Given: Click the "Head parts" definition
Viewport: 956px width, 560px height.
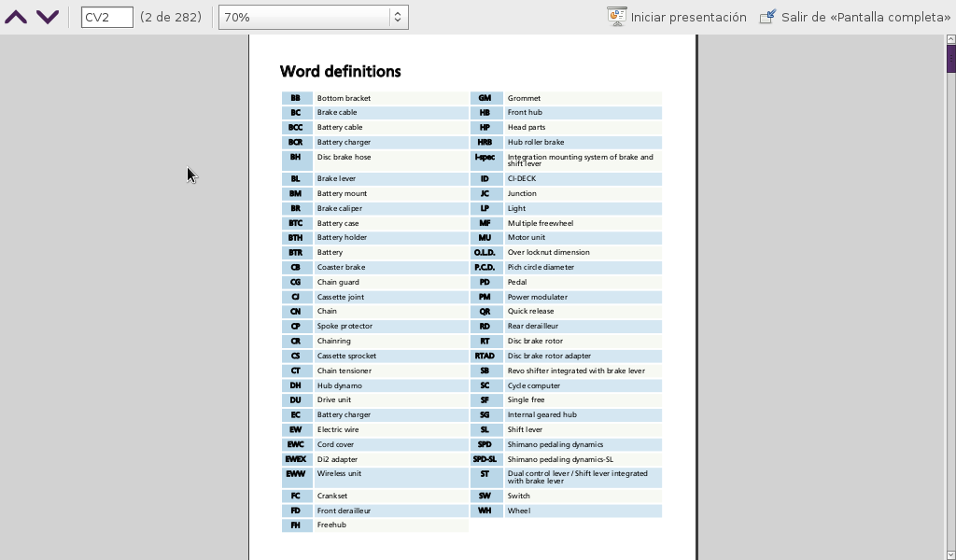Looking at the screenshot, I should click(x=527, y=127).
